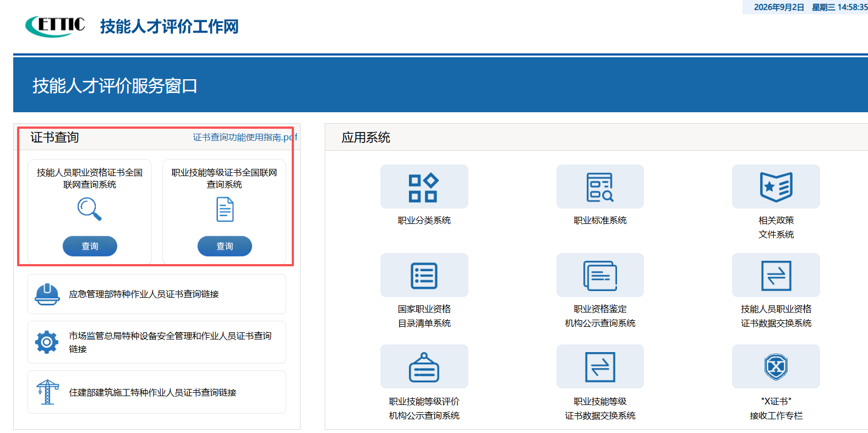Click the 职业分类系统 text label

pos(424,220)
